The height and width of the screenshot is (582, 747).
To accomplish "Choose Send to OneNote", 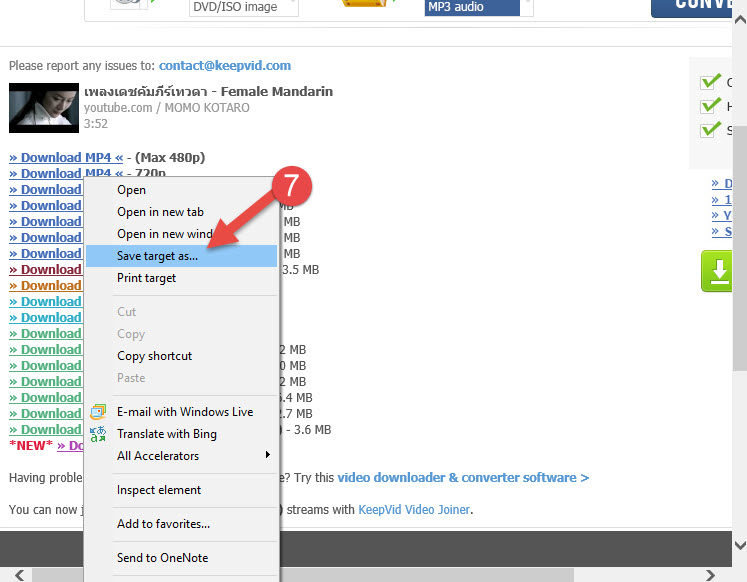I will click(x=181, y=558).
